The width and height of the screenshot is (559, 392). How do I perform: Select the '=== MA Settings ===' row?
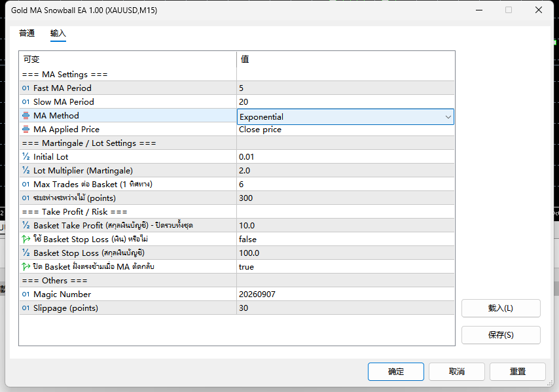(x=237, y=75)
